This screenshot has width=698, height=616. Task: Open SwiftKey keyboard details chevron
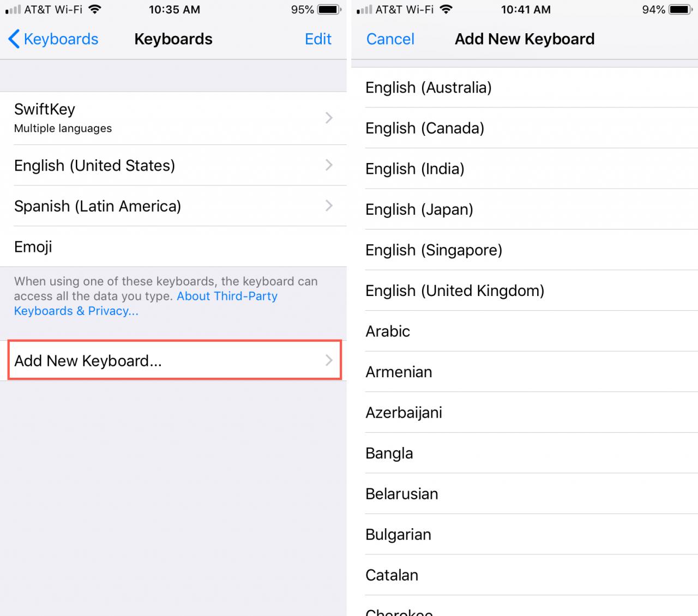coord(329,118)
